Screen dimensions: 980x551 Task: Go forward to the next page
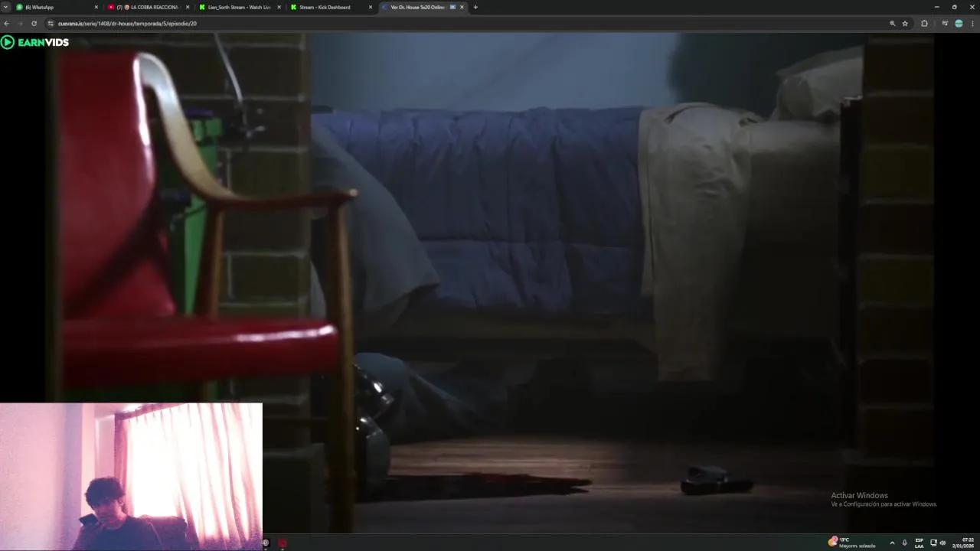tap(20, 24)
